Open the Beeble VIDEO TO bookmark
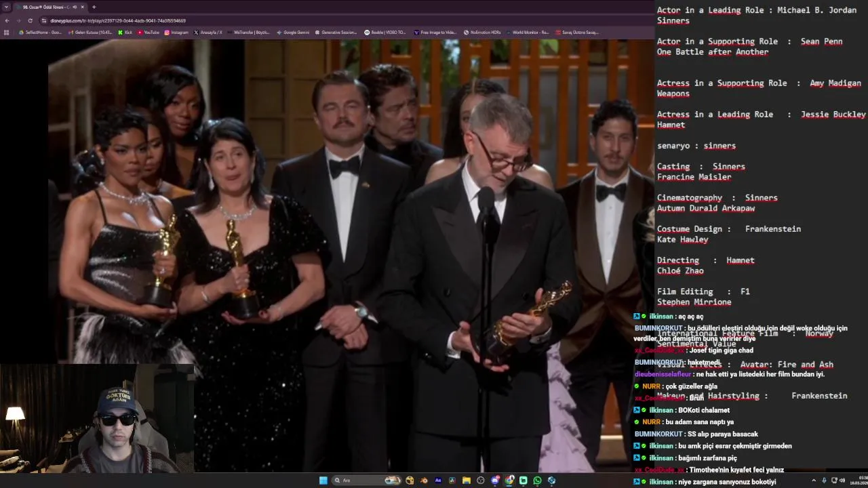868x488 pixels. coord(384,32)
